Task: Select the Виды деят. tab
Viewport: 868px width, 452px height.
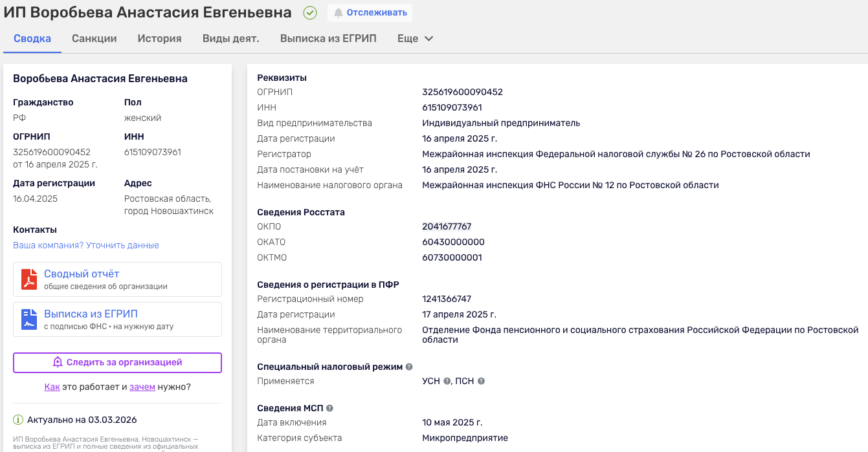Action: pyautogui.click(x=230, y=38)
